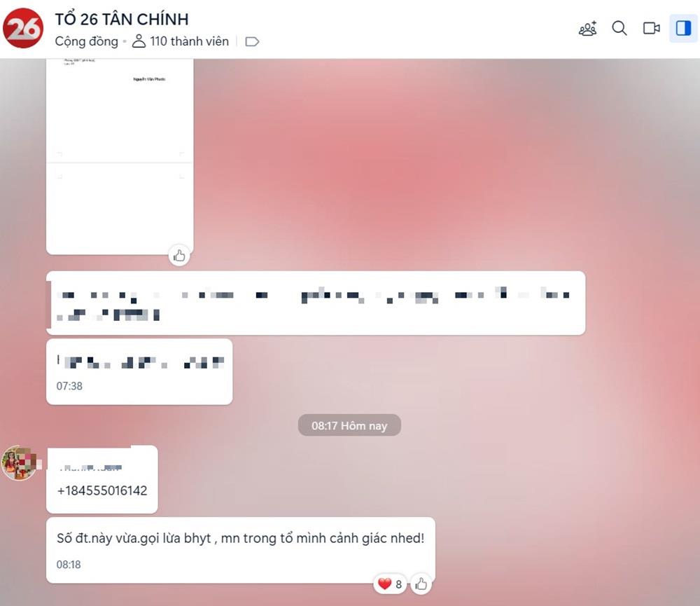Click phone number +184555016142
The image size is (700, 606).
click(101, 490)
